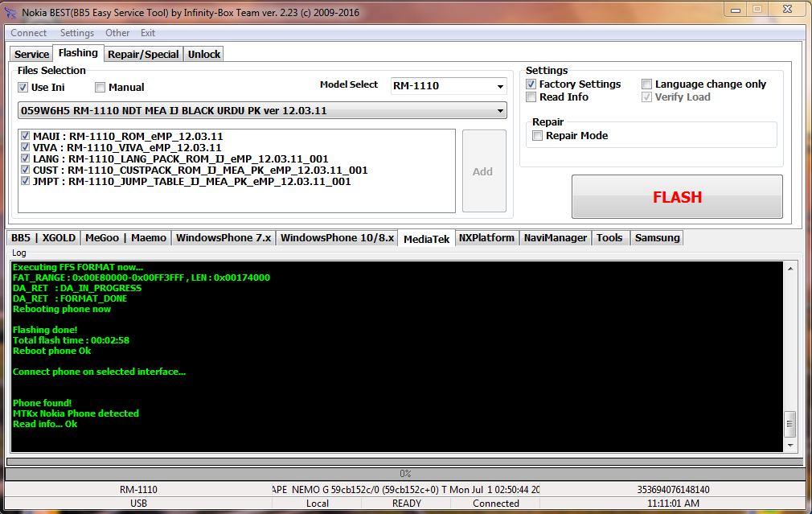Click 'DA_RET : FORMAT_DONE' log line
The image size is (812, 514).
(x=70, y=298)
